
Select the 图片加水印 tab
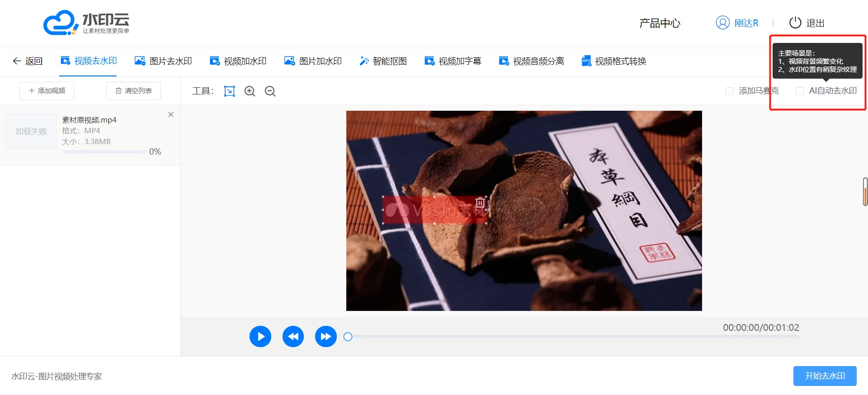tap(313, 61)
